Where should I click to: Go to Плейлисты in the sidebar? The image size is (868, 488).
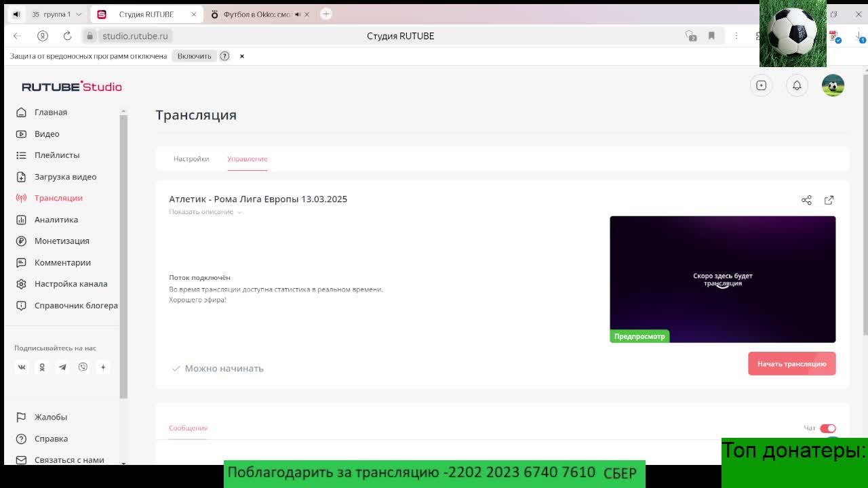pos(57,155)
